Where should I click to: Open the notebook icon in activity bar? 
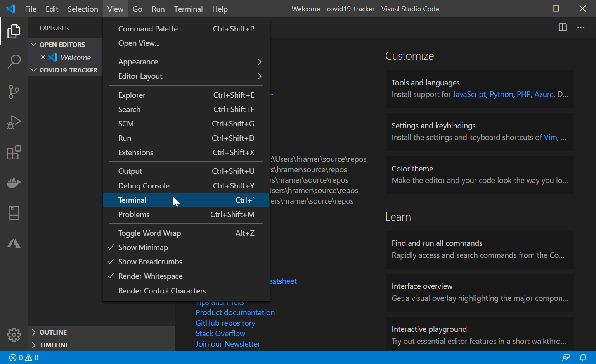pyautogui.click(x=14, y=213)
